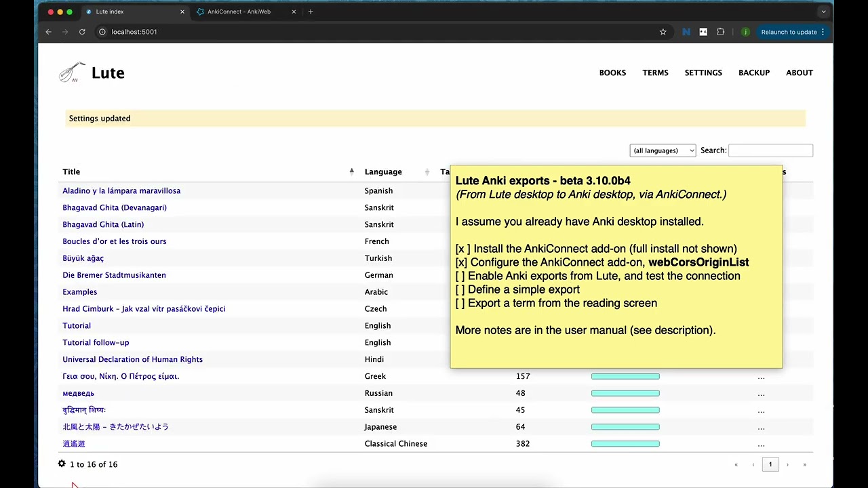The image size is (868, 488).
Task: Bookmark this page with the star icon
Action: pos(663,32)
